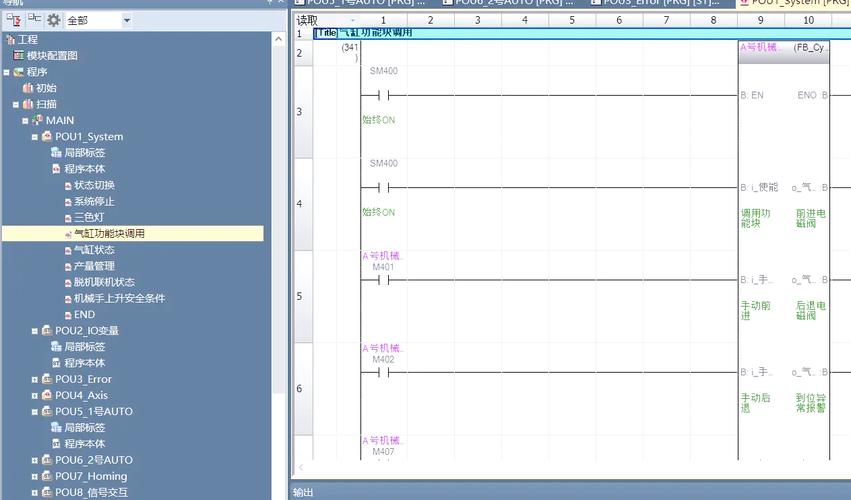Image resolution: width=851 pixels, height=500 pixels.
Task: Open the 全部 filter dropdown
Action: point(126,20)
